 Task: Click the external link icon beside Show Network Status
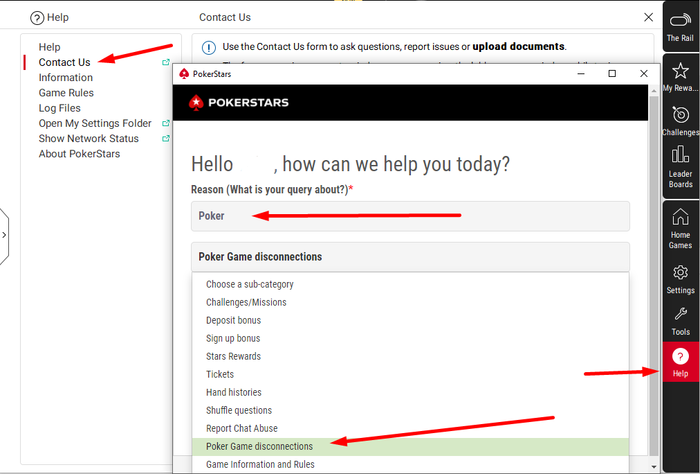tap(166, 138)
